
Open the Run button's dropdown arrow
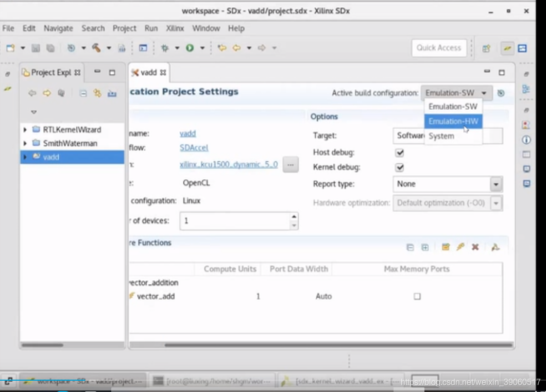[202, 48]
